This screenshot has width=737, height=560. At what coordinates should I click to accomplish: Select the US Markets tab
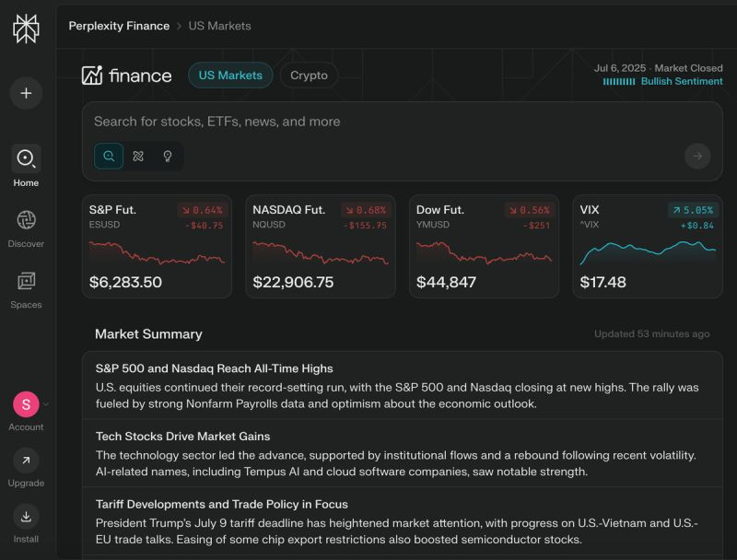coord(230,76)
